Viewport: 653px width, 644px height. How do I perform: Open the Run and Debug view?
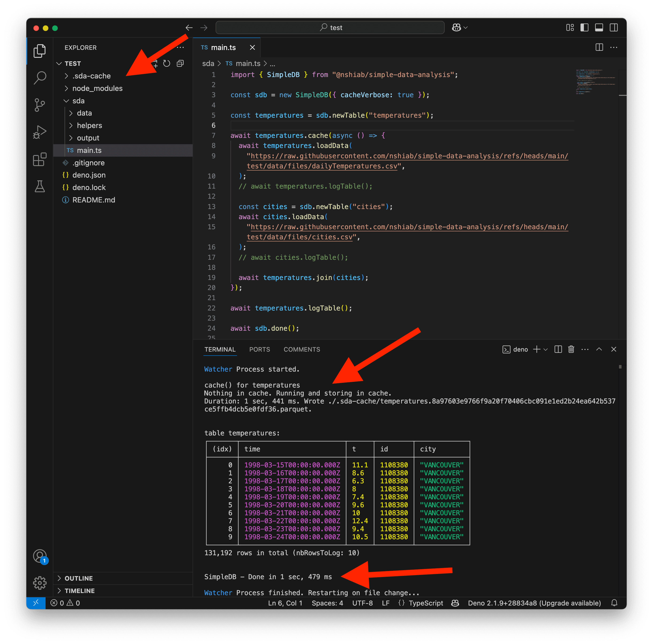point(39,132)
